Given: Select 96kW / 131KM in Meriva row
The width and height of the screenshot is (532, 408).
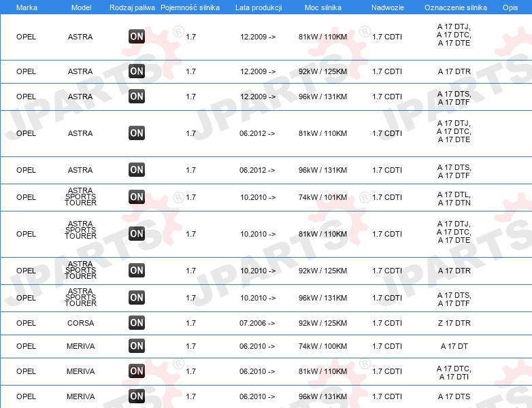Looking at the screenshot, I should 322,396.
